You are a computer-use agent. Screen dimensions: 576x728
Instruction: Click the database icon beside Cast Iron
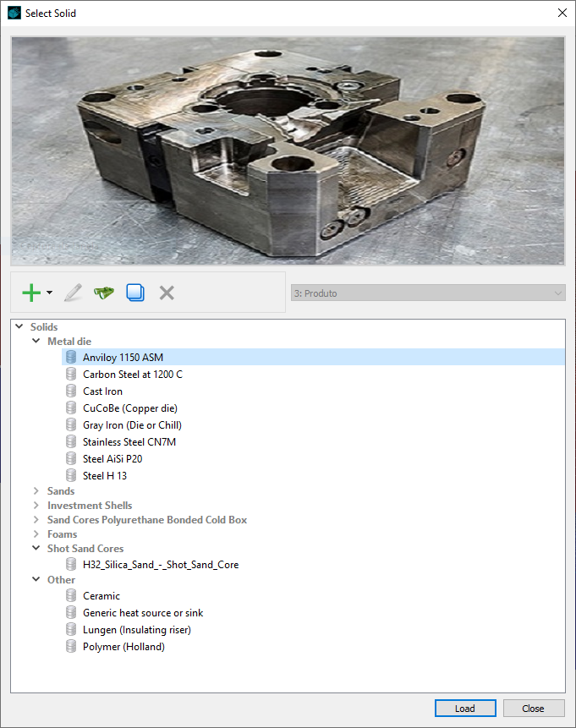pos(71,391)
